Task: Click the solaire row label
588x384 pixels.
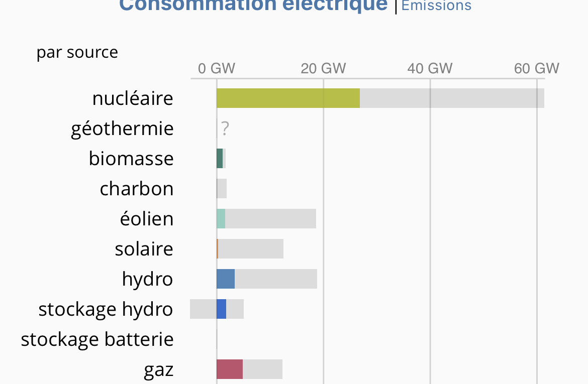Action: click(x=144, y=249)
